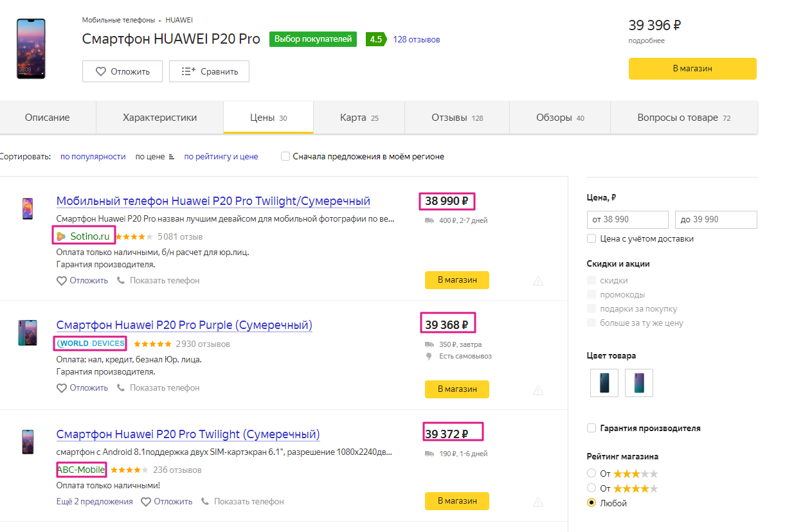Click В магазин for the Sotino.ru offer
This screenshot has height=532, width=785.
(457, 280)
